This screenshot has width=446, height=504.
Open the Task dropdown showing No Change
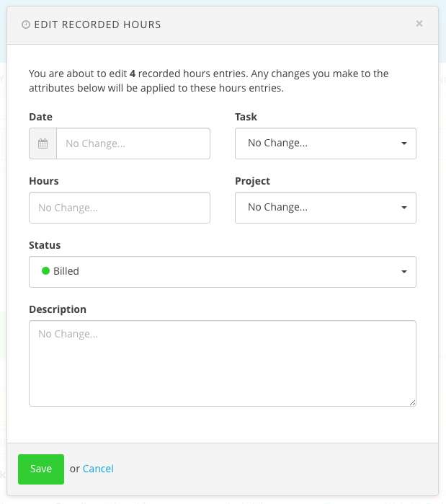tap(324, 143)
